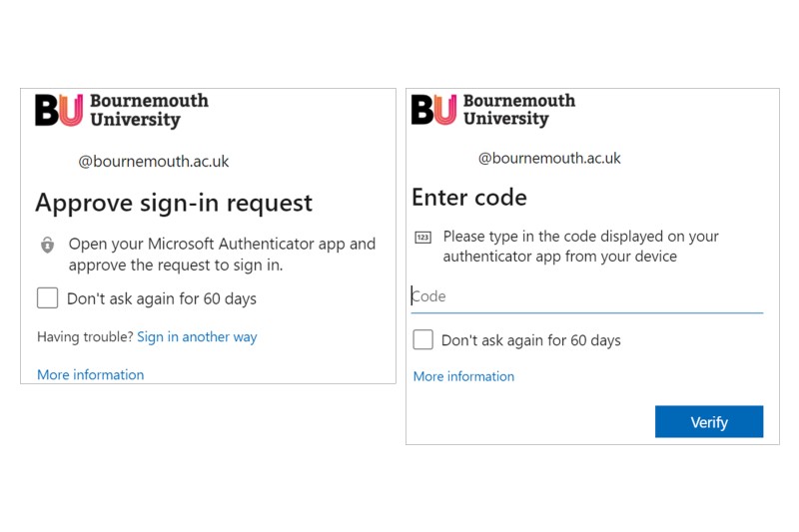Screen dimensions: 799x532
Task: Click Bournemouth University text in left panel
Action: [149, 110]
